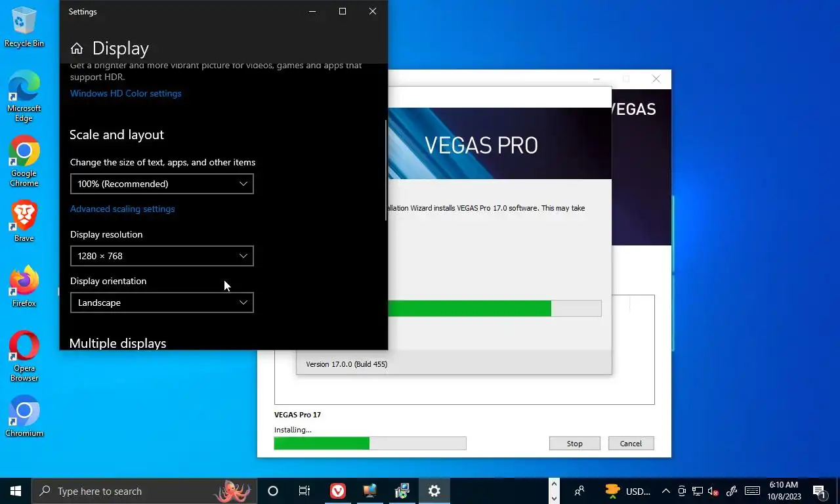Open Chromium desktop shortcut
The height and width of the screenshot is (504, 840).
point(24,417)
